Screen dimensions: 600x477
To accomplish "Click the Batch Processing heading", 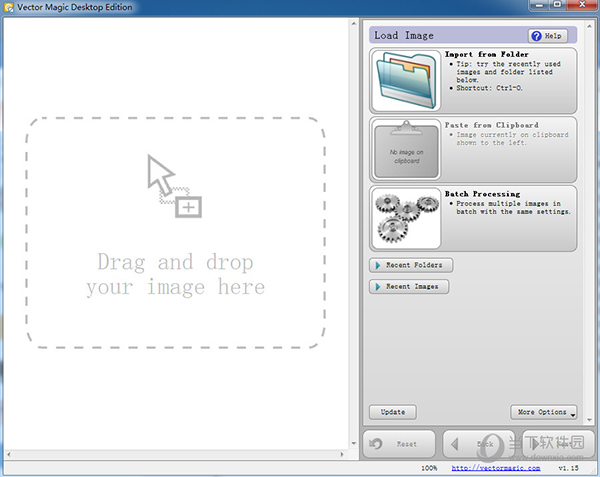I will (x=483, y=194).
